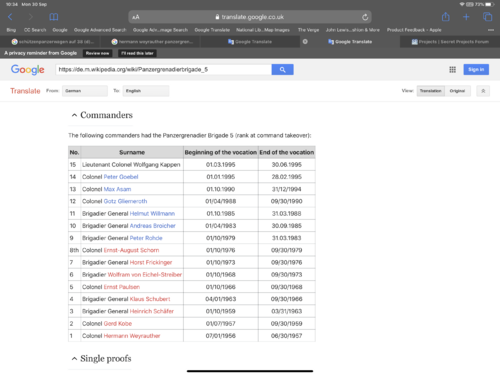Select the 06/30/1957 date cell
500x375 pixels.
(287, 336)
